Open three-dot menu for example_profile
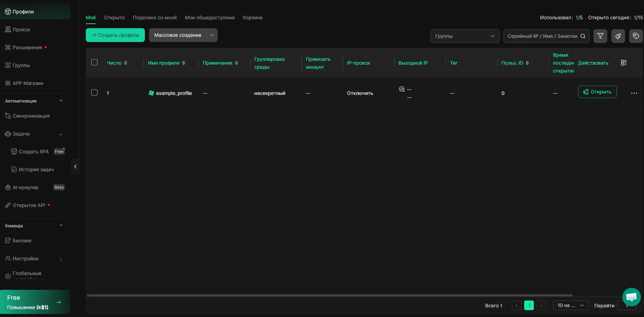The image size is (644, 317). (634, 93)
